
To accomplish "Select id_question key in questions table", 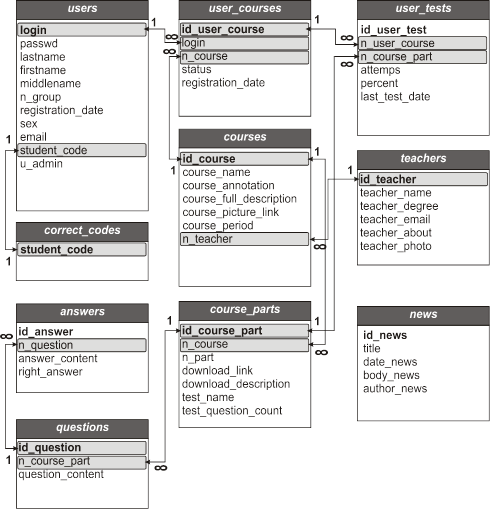I will point(82,448).
